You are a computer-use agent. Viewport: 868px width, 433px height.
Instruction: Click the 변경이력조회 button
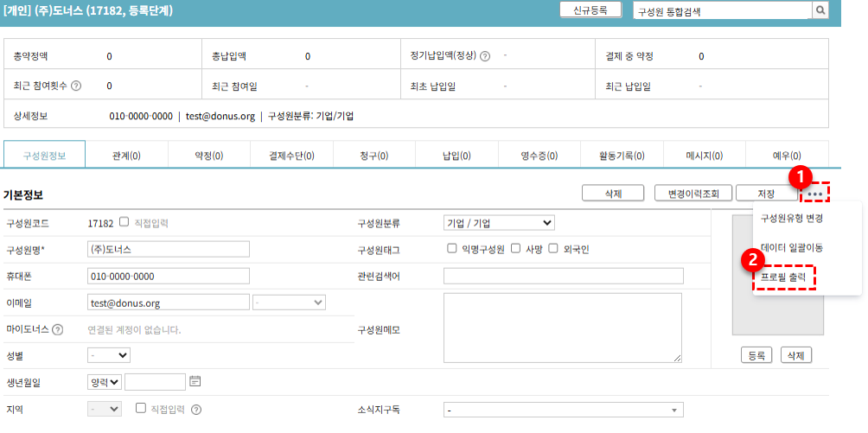click(693, 194)
